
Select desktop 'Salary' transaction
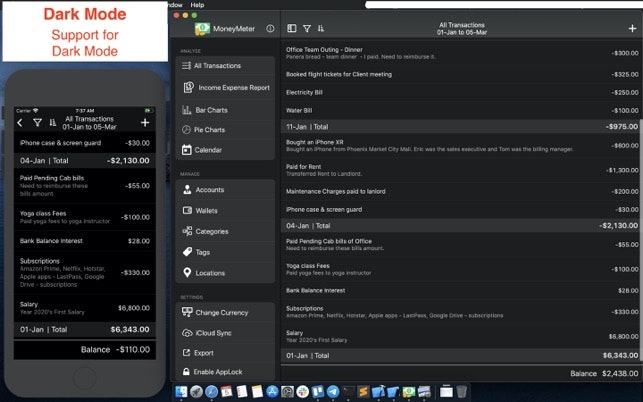click(x=462, y=336)
